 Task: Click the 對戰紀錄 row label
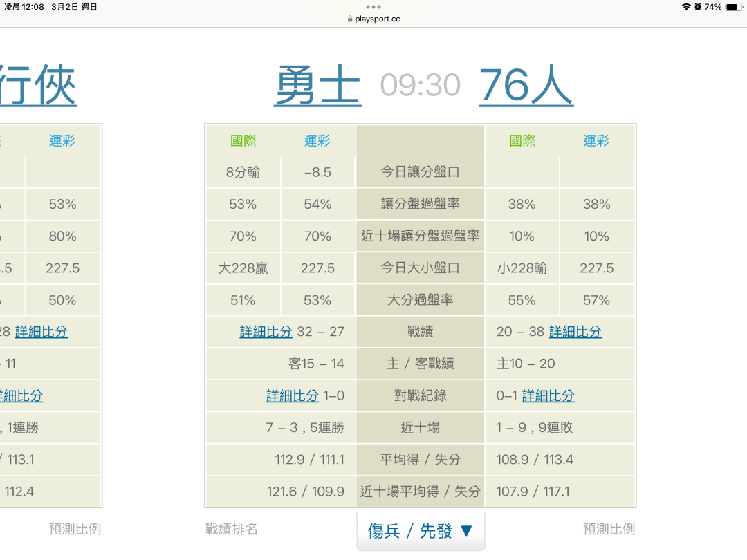(421, 395)
